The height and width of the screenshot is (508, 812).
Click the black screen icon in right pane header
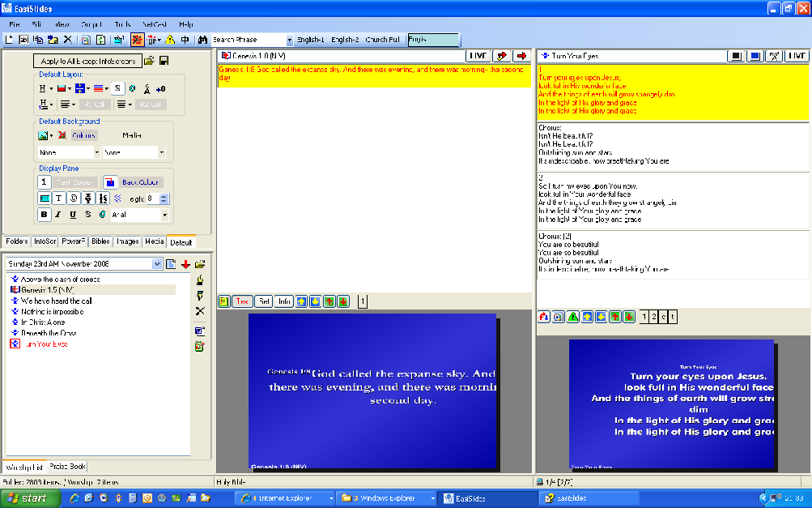tap(735, 56)
